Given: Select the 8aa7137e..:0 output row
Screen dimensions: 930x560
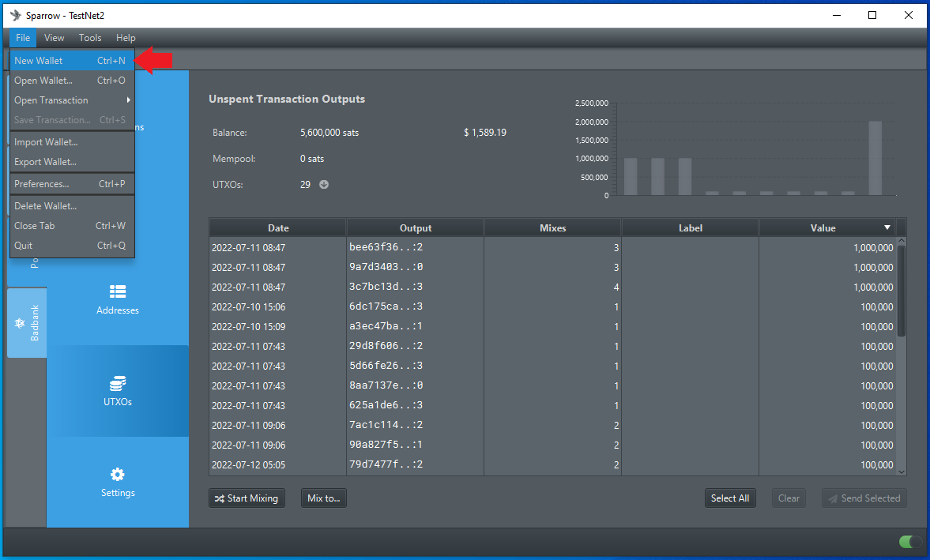Looking at the screenshot, I should pos(553,385).
